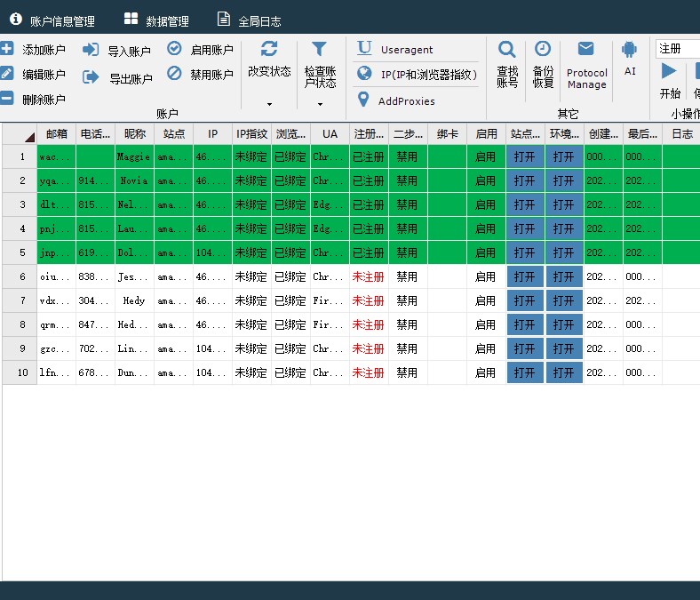The height and width of the screenshot is (600, 700).
Task: Click the 邮箱 column header
Action: pos(57,133)
